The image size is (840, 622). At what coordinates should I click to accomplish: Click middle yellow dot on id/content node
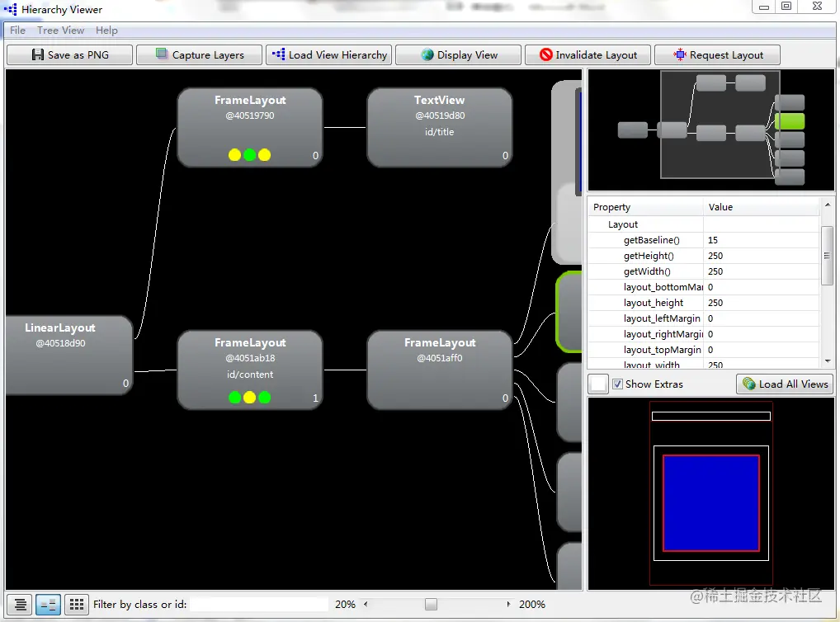coord(250,398)
